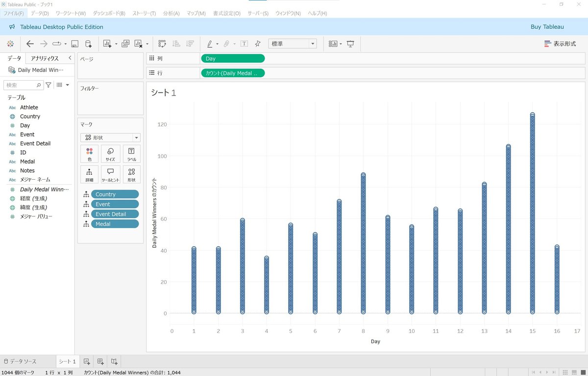Screen dimensions: 588x376
Task: Open the サイズ size mark card
Action: tap(110, 154)
